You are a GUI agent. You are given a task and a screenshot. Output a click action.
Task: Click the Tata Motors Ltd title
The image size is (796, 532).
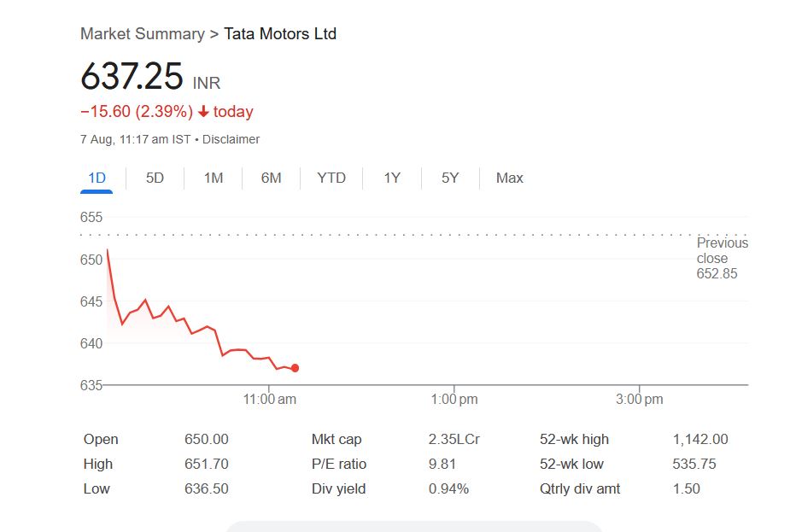pos(280,34)
